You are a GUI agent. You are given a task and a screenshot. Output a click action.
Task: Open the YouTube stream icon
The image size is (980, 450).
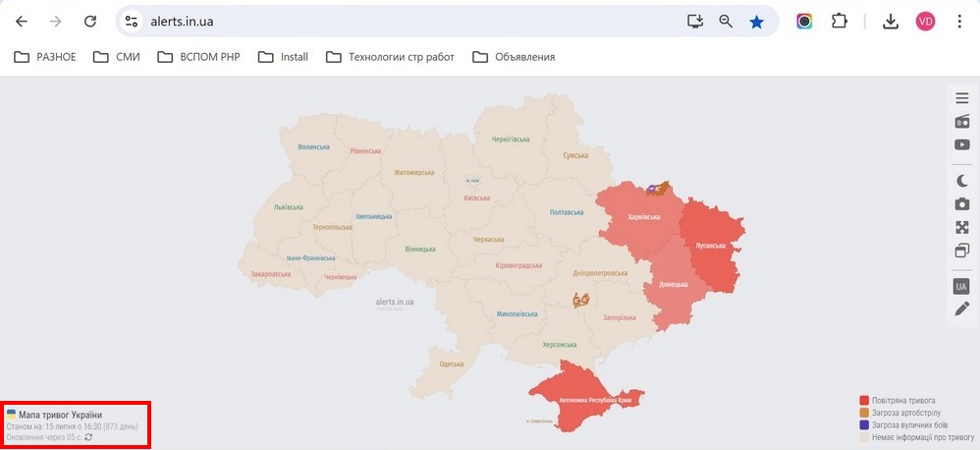point(961,144)
